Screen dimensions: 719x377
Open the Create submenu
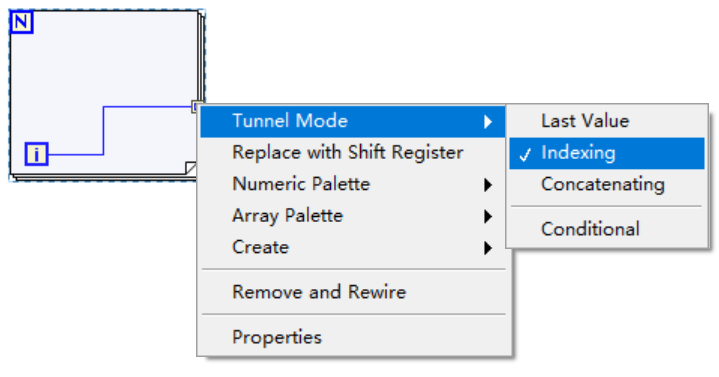353,247
